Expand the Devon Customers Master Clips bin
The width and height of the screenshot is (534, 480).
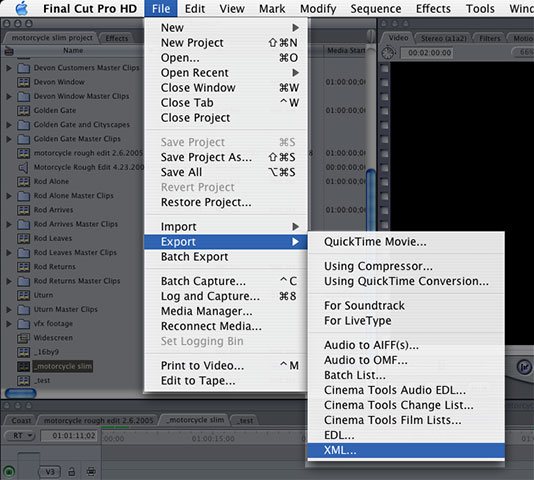pos(9,68)
